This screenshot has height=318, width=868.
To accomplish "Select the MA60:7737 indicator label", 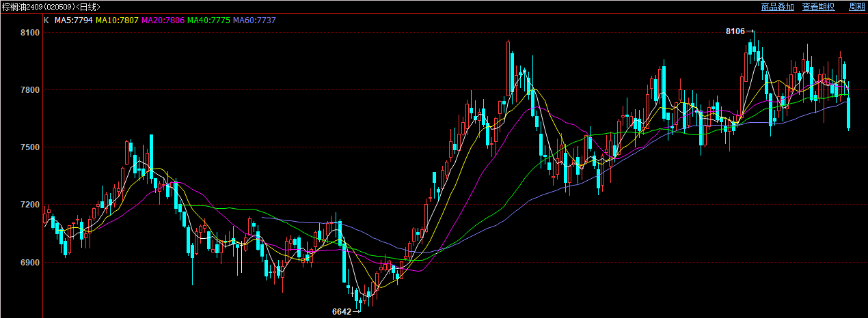I will pyautogui.click(x=254, y=20).
